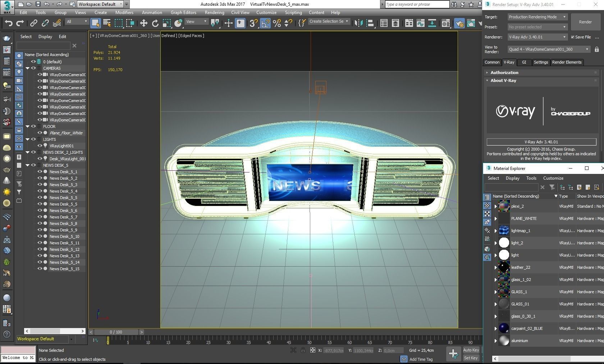Open the Rendering menu
The width and height of the screenshot is (604, 364).
tap(214, 13)
